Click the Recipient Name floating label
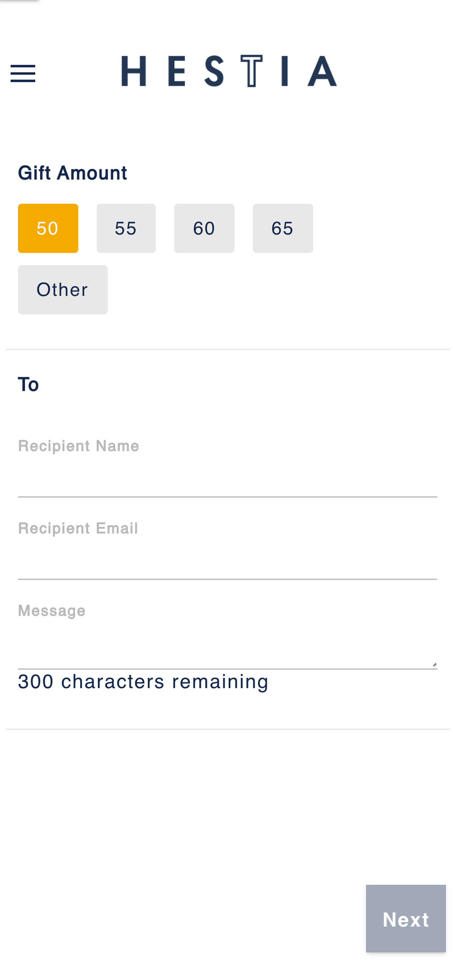Viewport: 453px width, 980px height. click(78, 446)
